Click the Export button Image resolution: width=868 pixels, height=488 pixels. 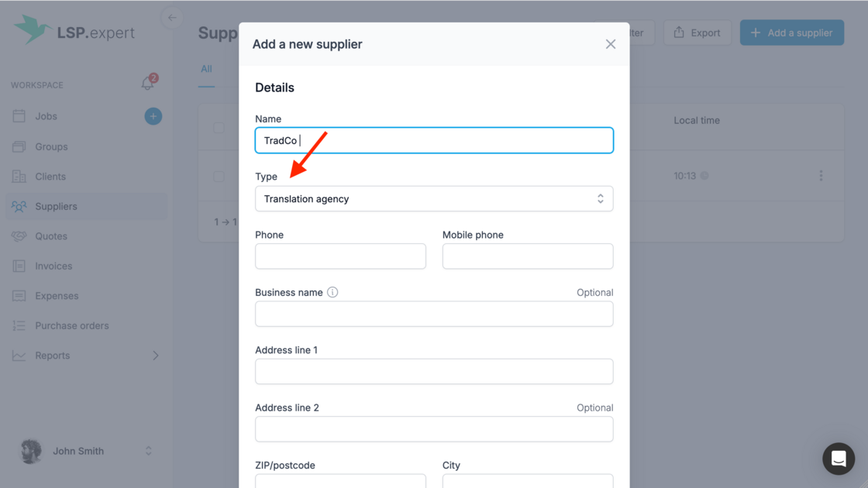[697, 33]
